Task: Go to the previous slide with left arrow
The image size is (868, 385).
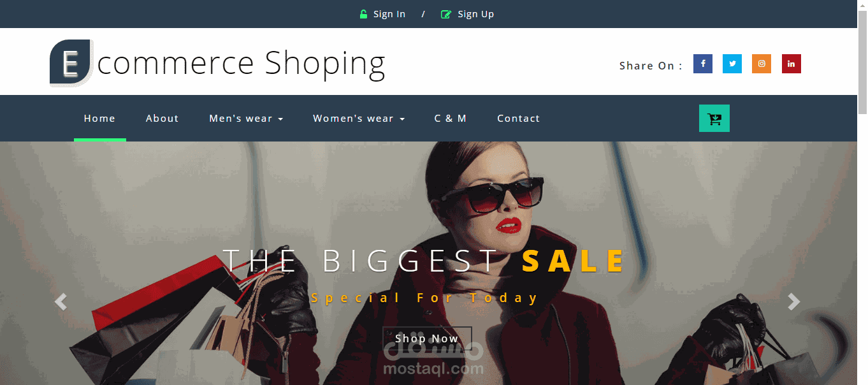Action: pos(61,301)
